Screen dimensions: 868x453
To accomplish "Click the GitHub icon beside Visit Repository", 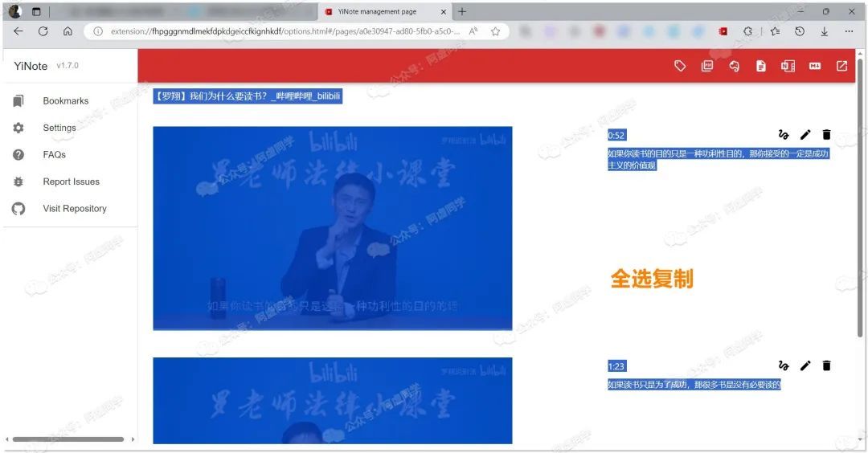I will [18, 209].
